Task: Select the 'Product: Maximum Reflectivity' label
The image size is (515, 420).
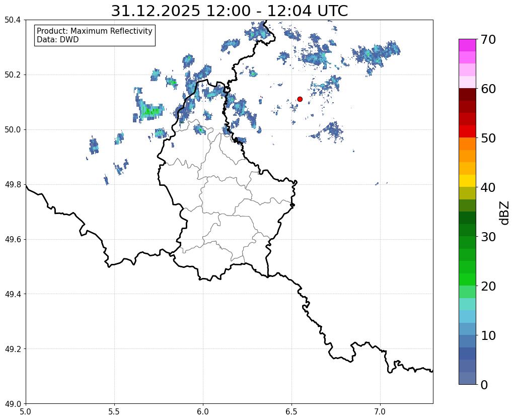Action: [x=94, y=31]
